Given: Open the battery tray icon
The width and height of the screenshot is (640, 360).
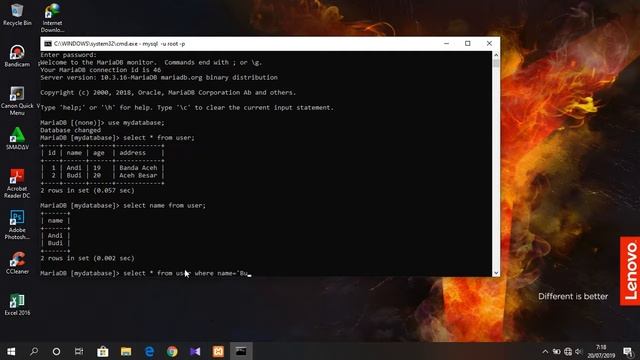Looking at the screenshot, I should [x=556, y=351].
